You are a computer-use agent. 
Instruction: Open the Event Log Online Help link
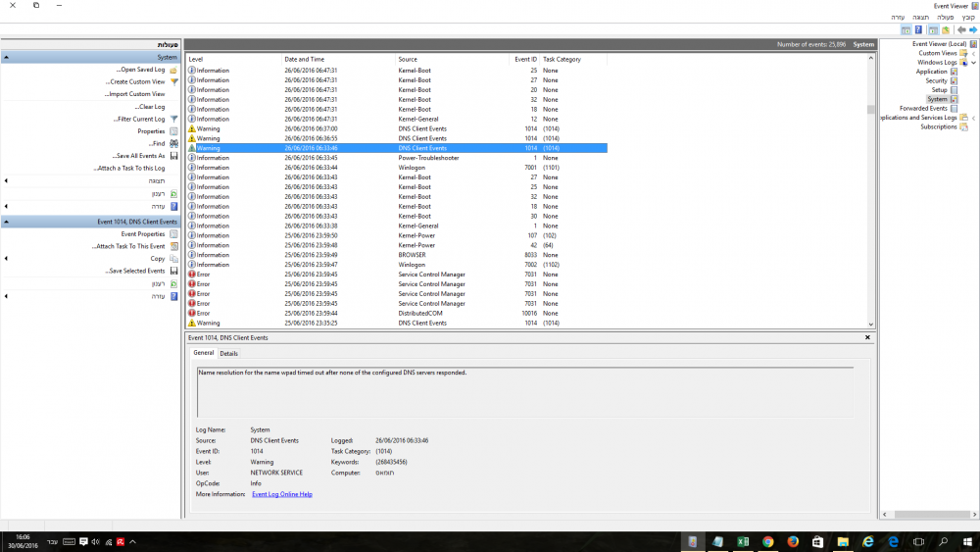pos(282,494)
